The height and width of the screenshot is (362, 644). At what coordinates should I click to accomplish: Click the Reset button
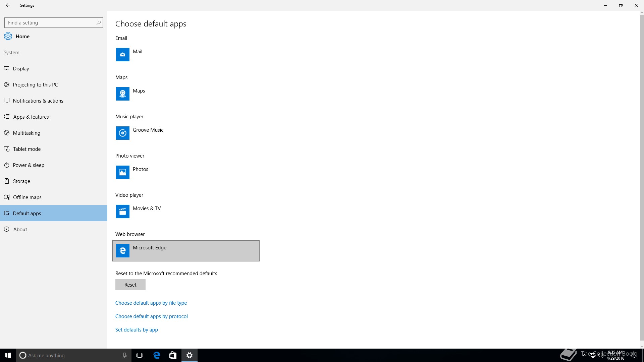point(130,285)
